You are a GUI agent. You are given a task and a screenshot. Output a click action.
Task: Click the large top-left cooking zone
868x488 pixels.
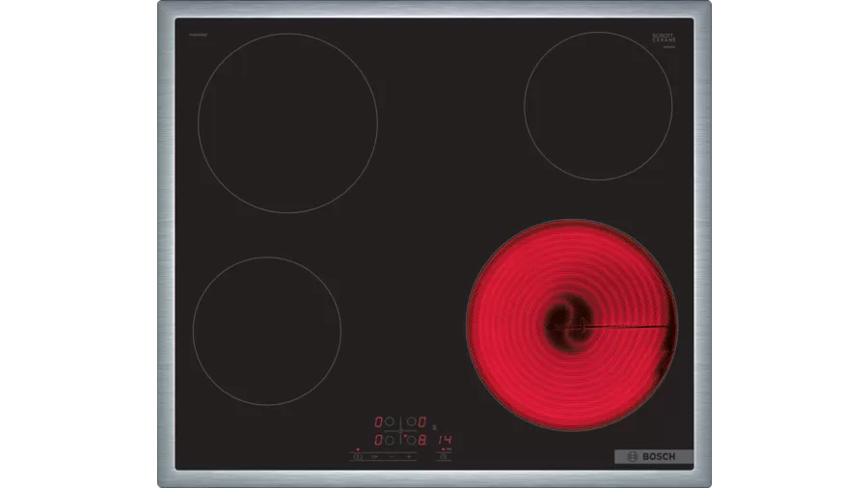click(287, 122)
